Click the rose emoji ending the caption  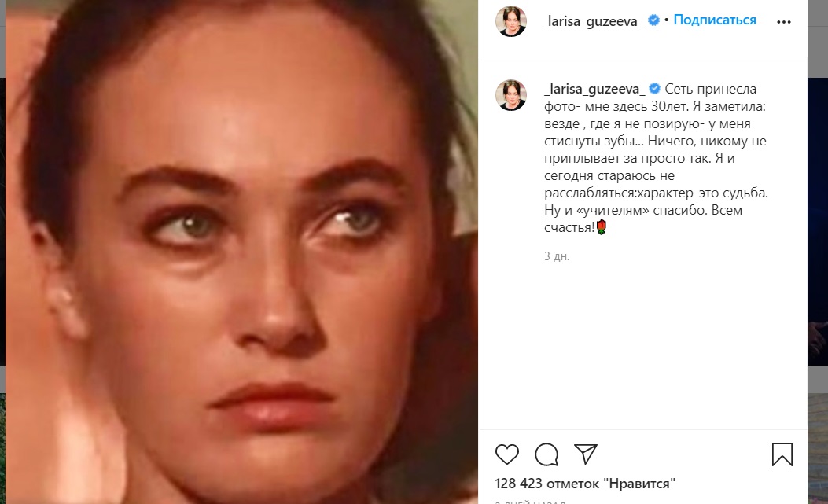(x=601, y=227)
